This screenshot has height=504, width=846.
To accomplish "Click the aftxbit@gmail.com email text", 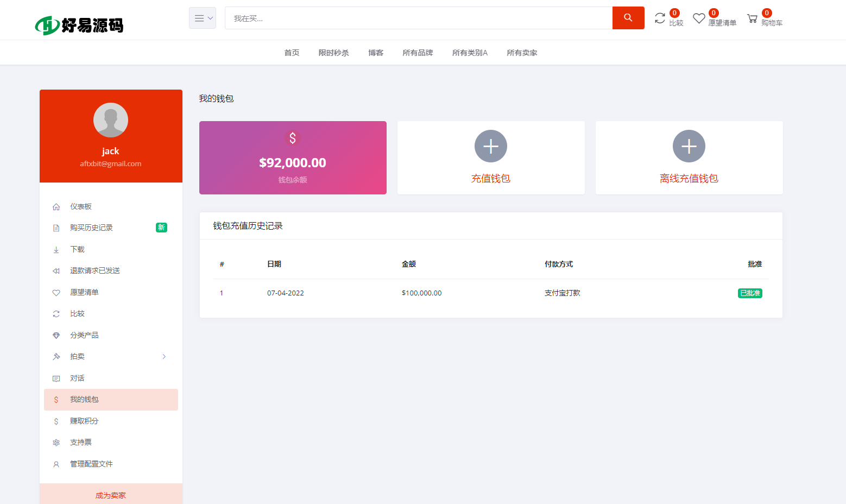I will [111, 164].
